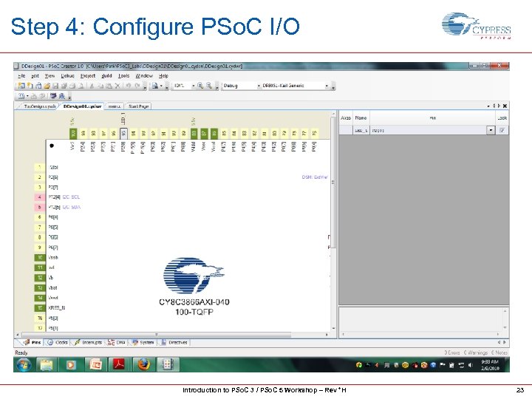Click the document page icon before zoom box
The image size is (532, 399).
click(154, 86)
